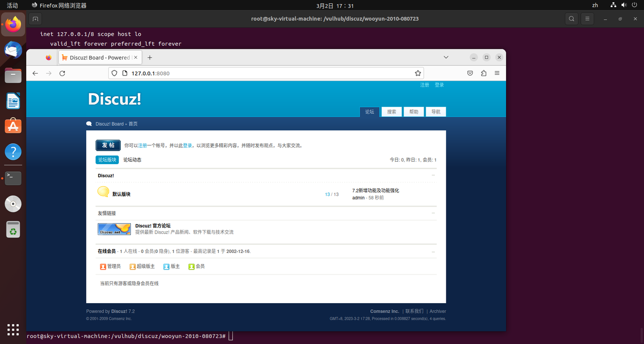Image resolution: width=644 pixels, height=344 pixels.
Task: Click Firefox forward arrow
Action: click(x=49, y=73)
